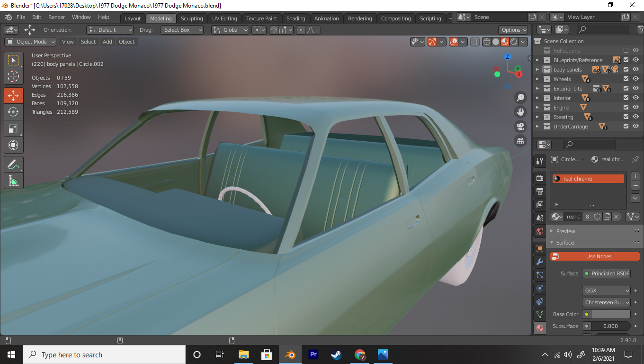Activate the 3D Cursor tool
This screenshot has height=364, width=644.
pos(14,77)
